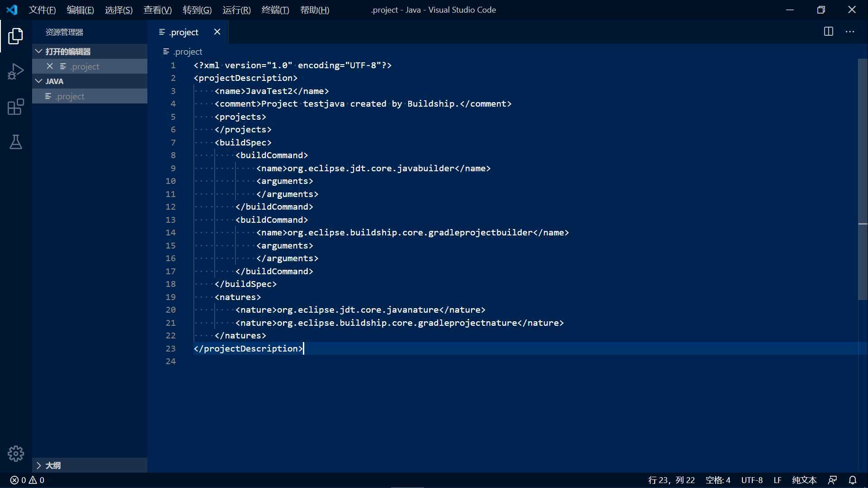Open the Go menu 转到(G)
The width and height of the screenshot is (868, 488).
197,10
